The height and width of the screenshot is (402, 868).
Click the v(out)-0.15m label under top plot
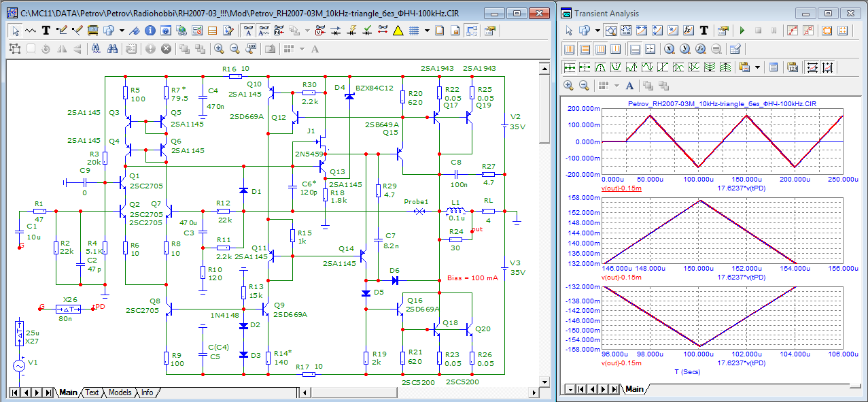pyautogui.click(x=622, y=187)
